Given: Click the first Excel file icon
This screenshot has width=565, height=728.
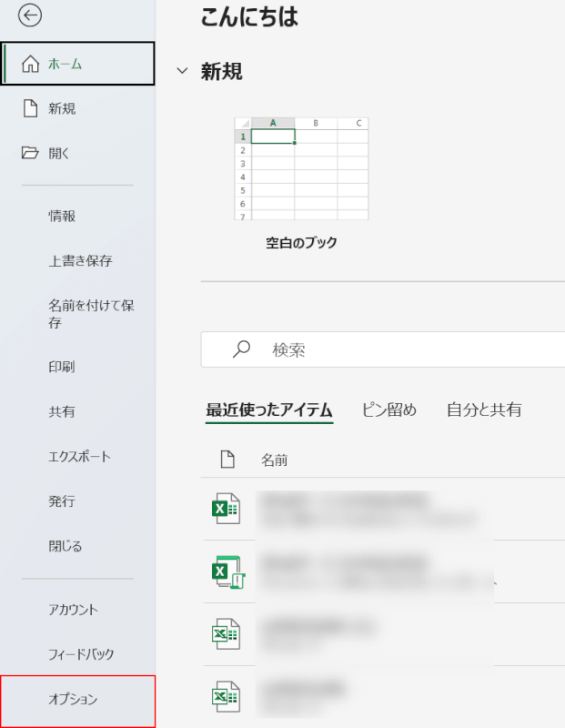Looking at the screenshot, I should click(225, 511).
